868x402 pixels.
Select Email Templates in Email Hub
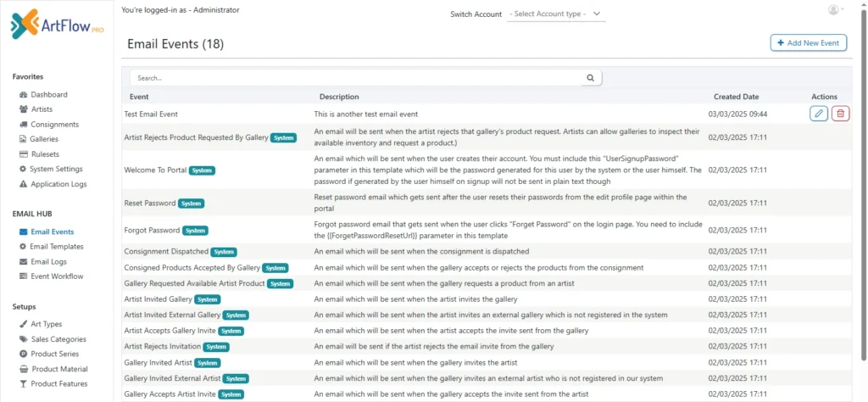(x=57, y=247)
